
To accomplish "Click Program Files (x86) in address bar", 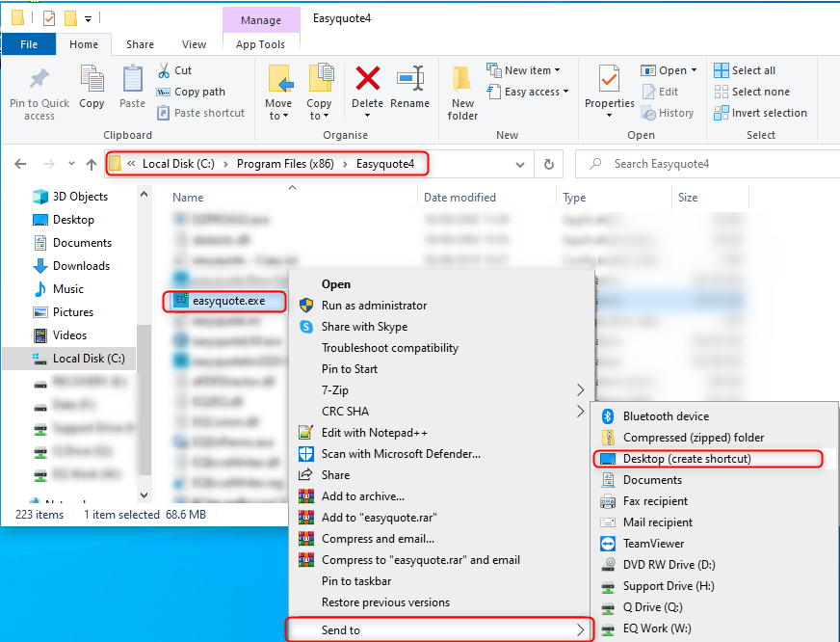I will tap(285, 164).
